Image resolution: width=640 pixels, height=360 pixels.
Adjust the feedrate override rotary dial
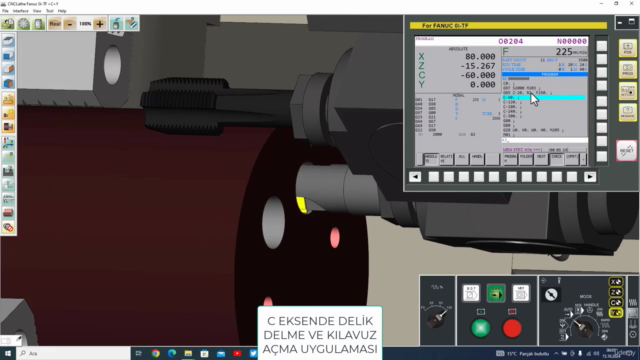tap(436, 319)
